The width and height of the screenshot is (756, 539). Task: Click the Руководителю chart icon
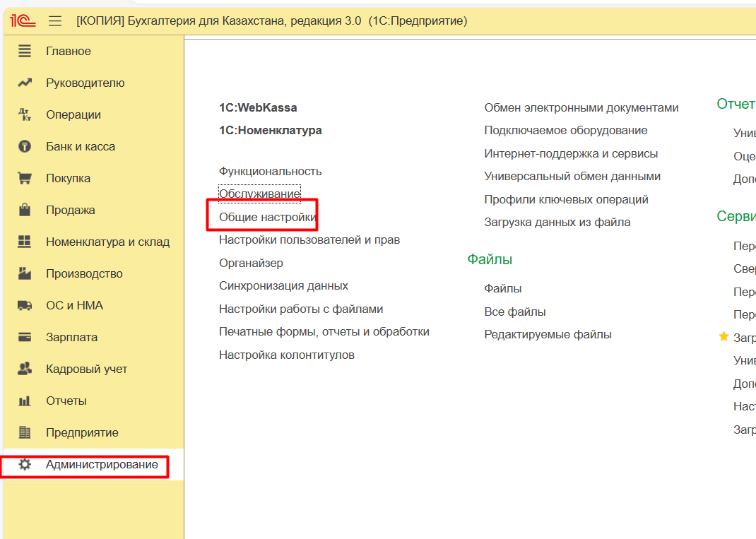point(25,83)
